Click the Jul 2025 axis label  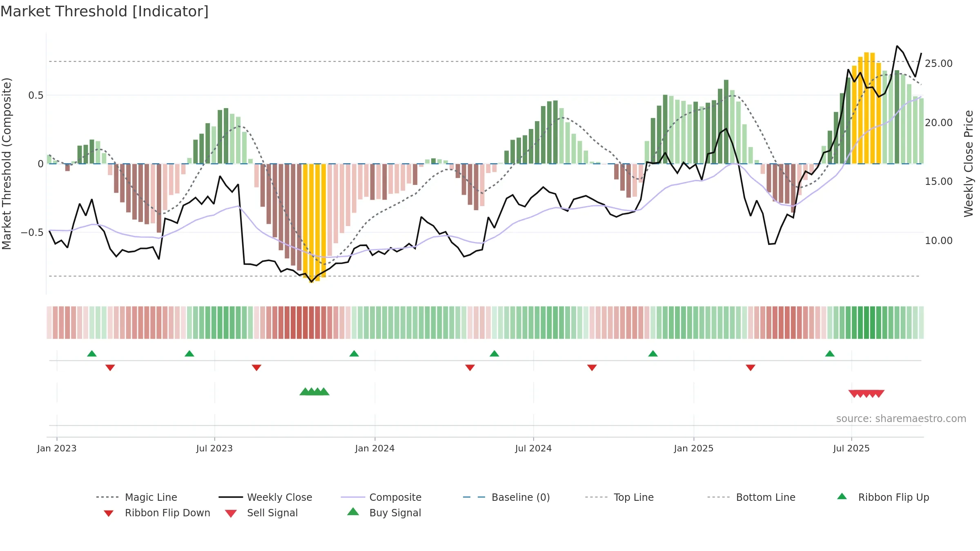pyautogui.click(x=851, y=448)
